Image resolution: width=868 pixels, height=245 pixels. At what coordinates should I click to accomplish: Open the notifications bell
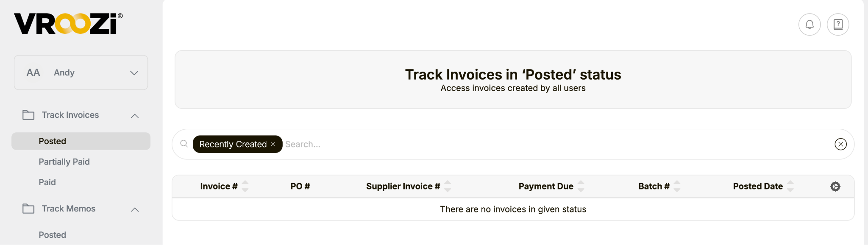810,25
